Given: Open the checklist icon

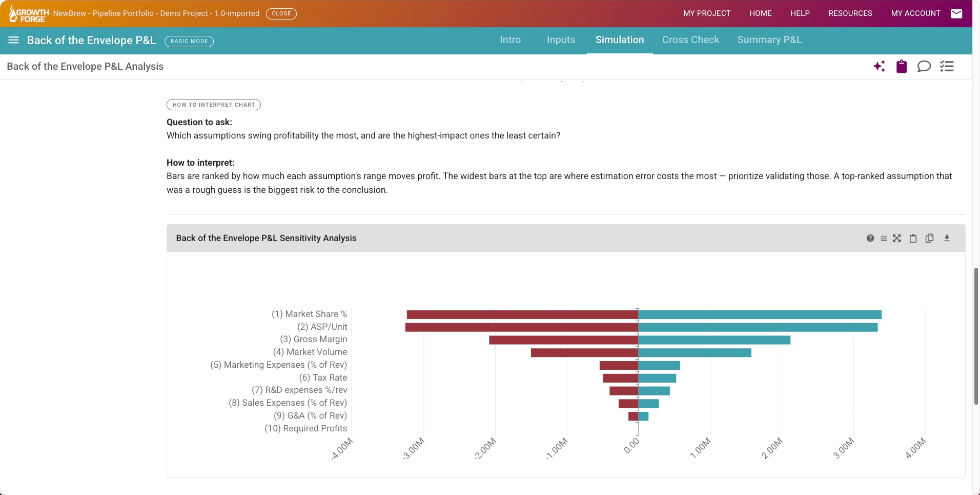Looking at the screenshot, I should 947,66.
